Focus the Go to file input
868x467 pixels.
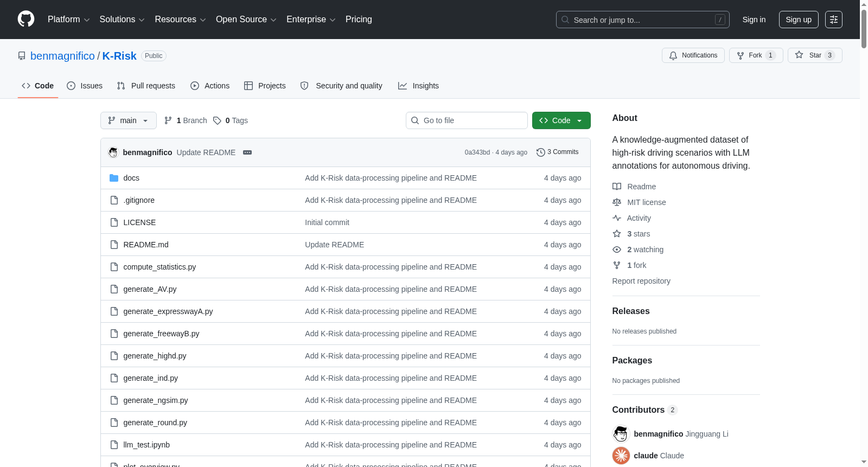(467, 120)
